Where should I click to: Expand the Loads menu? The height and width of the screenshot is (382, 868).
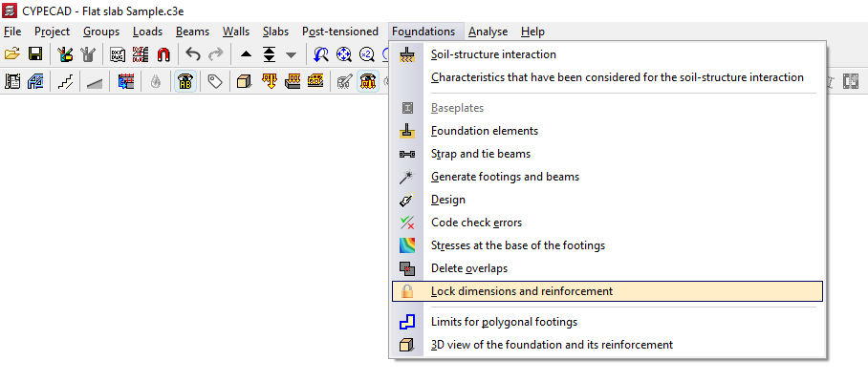point(147,32)
